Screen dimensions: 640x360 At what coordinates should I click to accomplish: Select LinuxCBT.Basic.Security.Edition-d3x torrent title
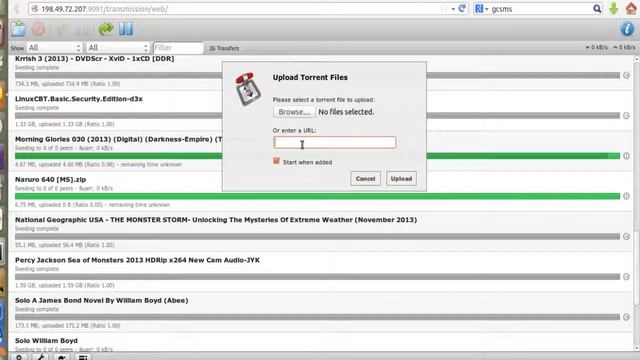tap(79, 99)
